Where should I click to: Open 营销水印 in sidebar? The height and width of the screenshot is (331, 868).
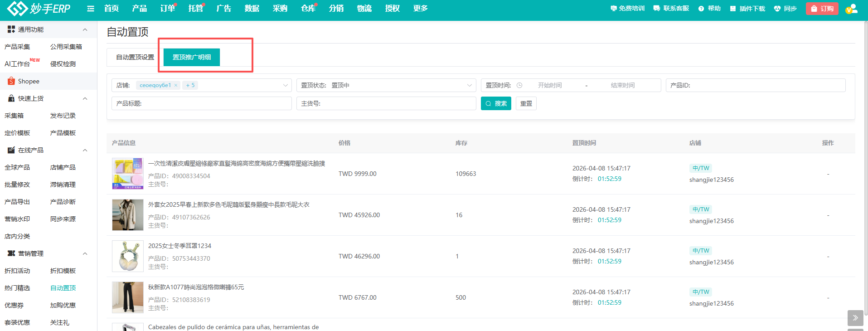(x=17, y=219)
